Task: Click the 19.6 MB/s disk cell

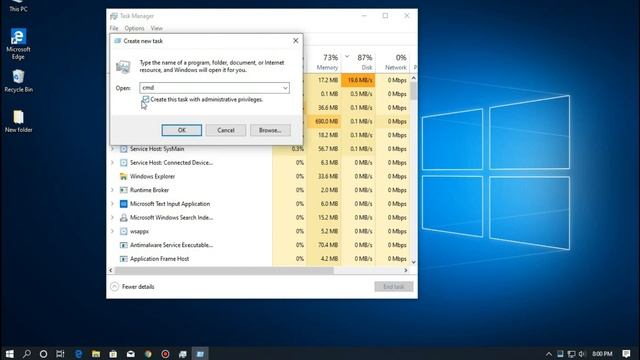Action: coord(358,80)
